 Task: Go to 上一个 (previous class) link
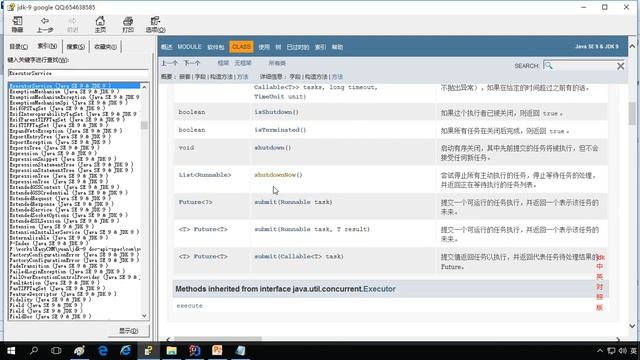pyautogui.click(x=169, y=63)
